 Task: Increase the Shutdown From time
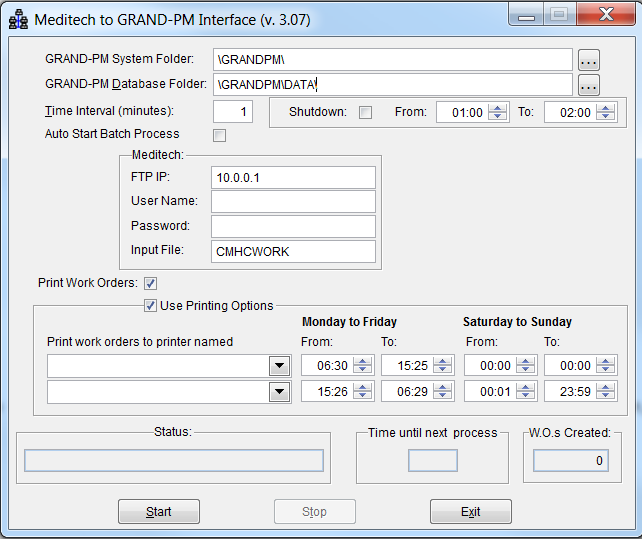(x=497, y=109)
